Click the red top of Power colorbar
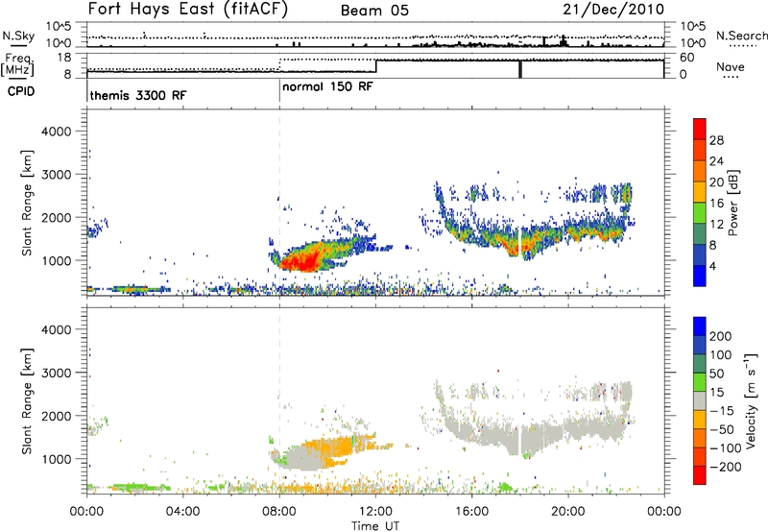Screen dimensions: 768x532 coord(700,129)
